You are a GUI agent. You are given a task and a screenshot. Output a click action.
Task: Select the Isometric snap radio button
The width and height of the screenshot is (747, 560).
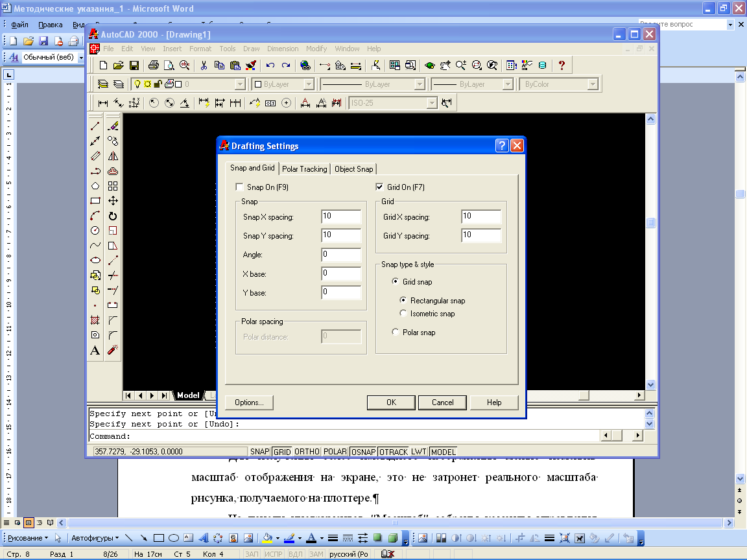(x=403, y=313)
